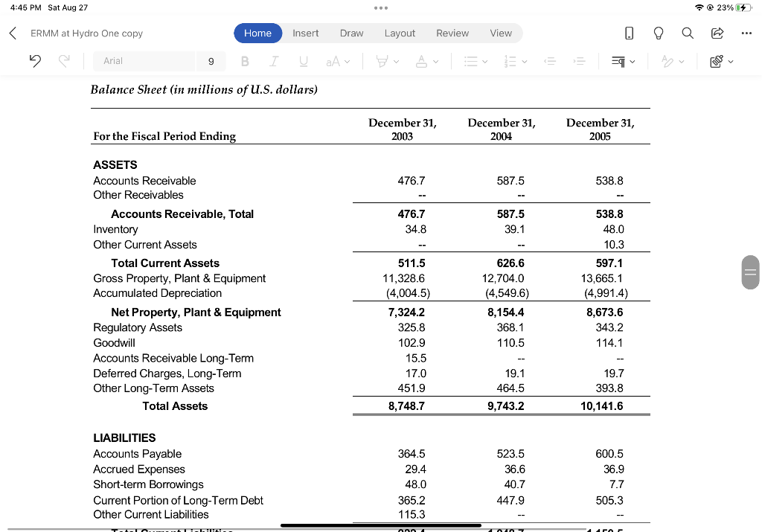Open the font color dropdown
762x532 pixels.
click(x=435, y=61)
